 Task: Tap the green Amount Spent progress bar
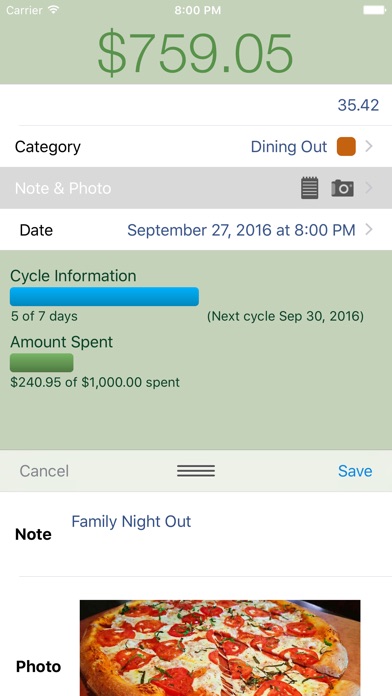42,363
